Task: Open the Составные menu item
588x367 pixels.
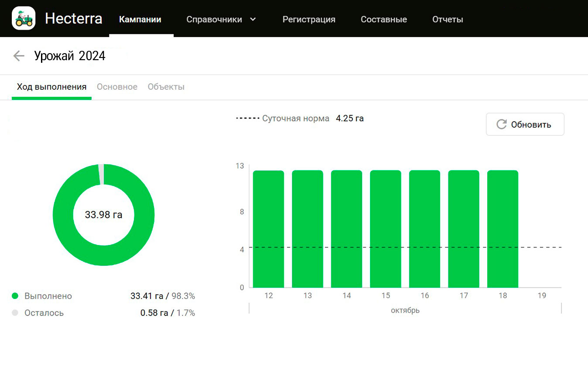Action: tap(384, 20)
